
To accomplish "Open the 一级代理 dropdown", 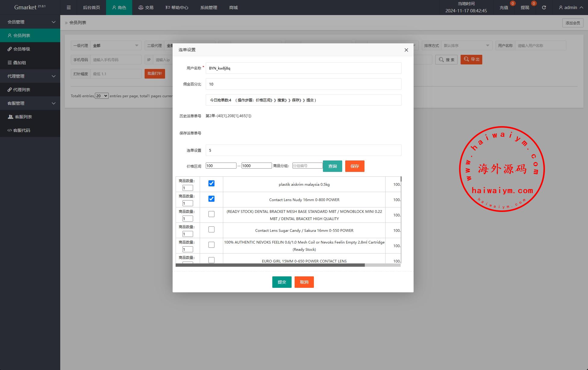I will click(116, 46).
